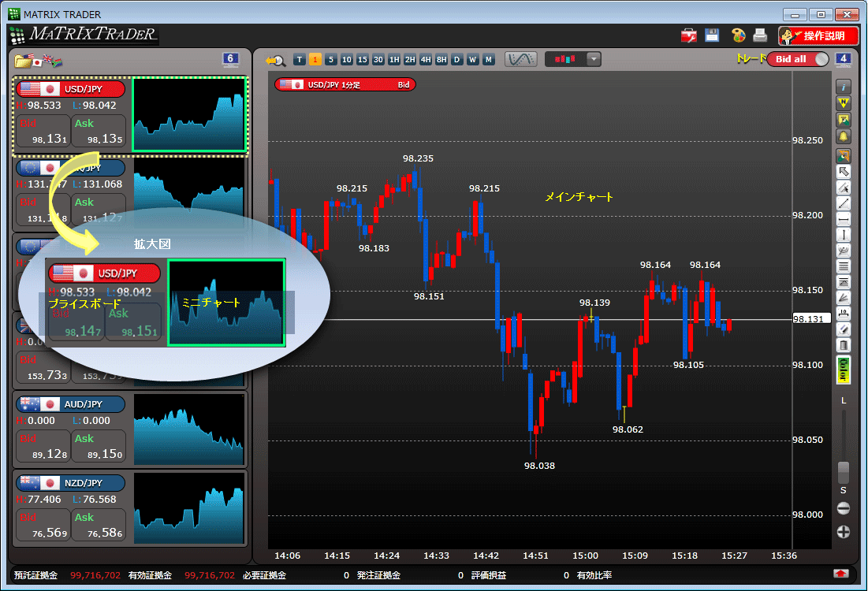Select the 4H timeframe
The image size is (868, 591).
[x=425, y=59]
